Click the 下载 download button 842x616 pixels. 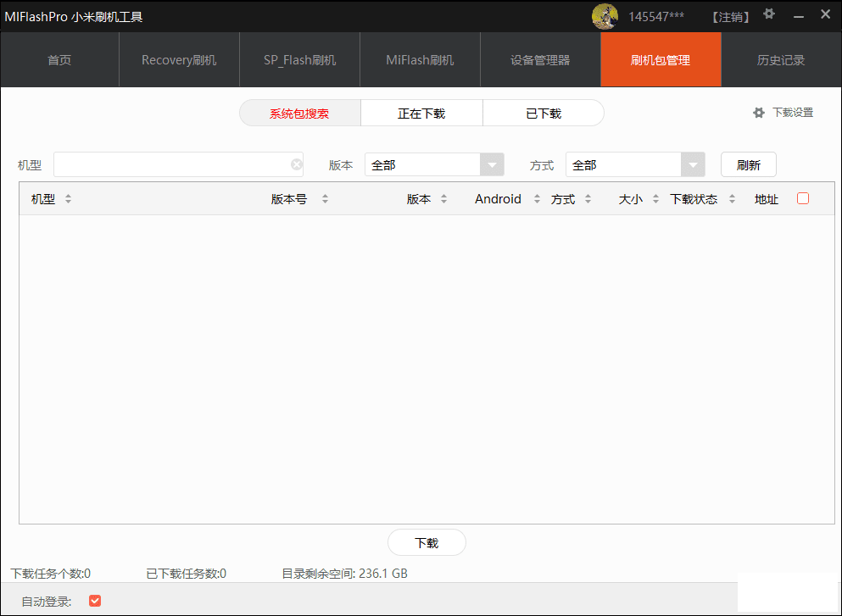(x=427, y=542)
